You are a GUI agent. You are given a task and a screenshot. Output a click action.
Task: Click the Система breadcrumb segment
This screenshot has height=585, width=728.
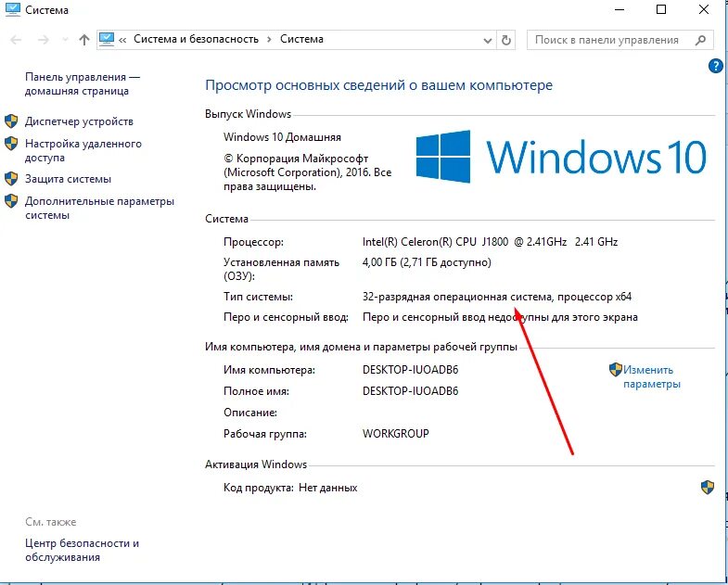tap(301, 39)
